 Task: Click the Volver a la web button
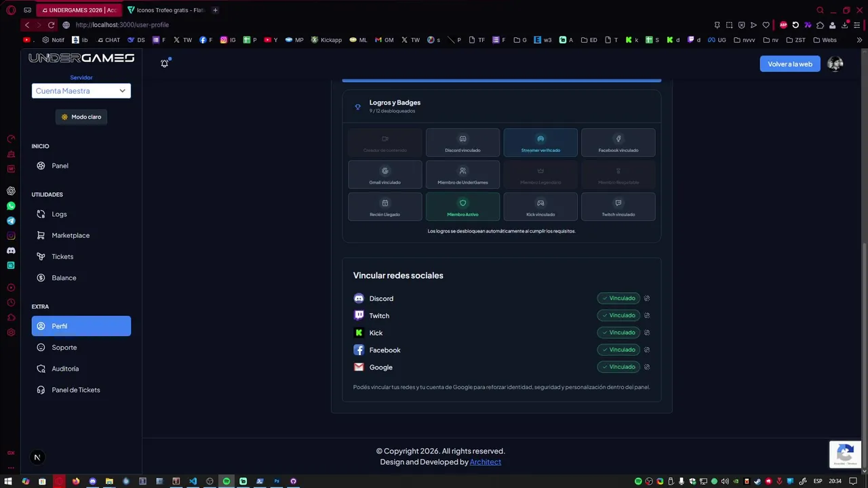tap(790, 64)
